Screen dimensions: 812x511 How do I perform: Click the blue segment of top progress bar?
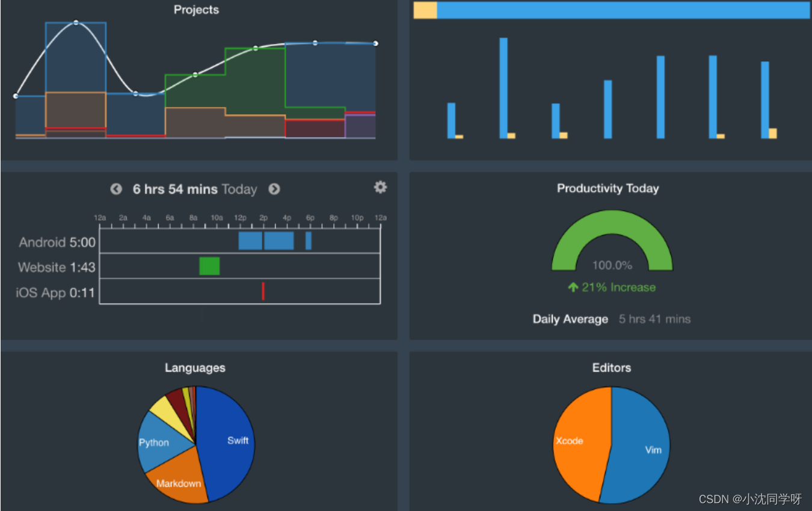623,10
